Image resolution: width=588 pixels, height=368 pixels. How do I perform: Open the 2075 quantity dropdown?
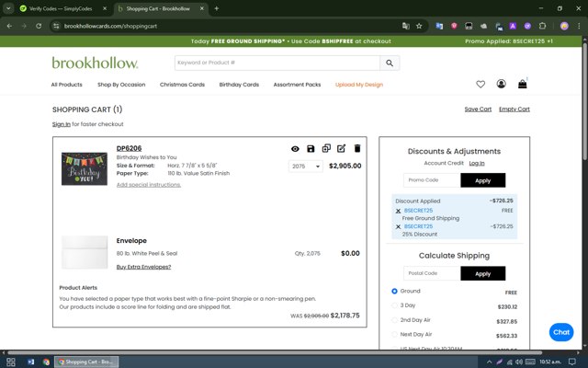306,167
